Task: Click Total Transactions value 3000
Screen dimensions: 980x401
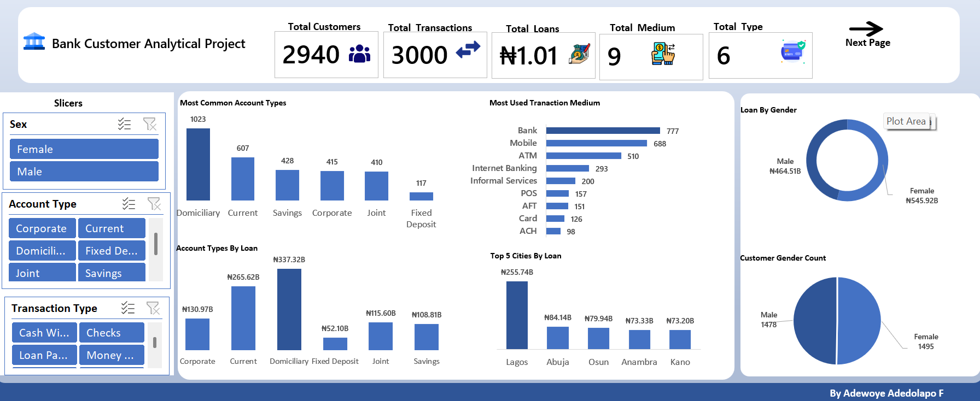Action: pos(419,55)
